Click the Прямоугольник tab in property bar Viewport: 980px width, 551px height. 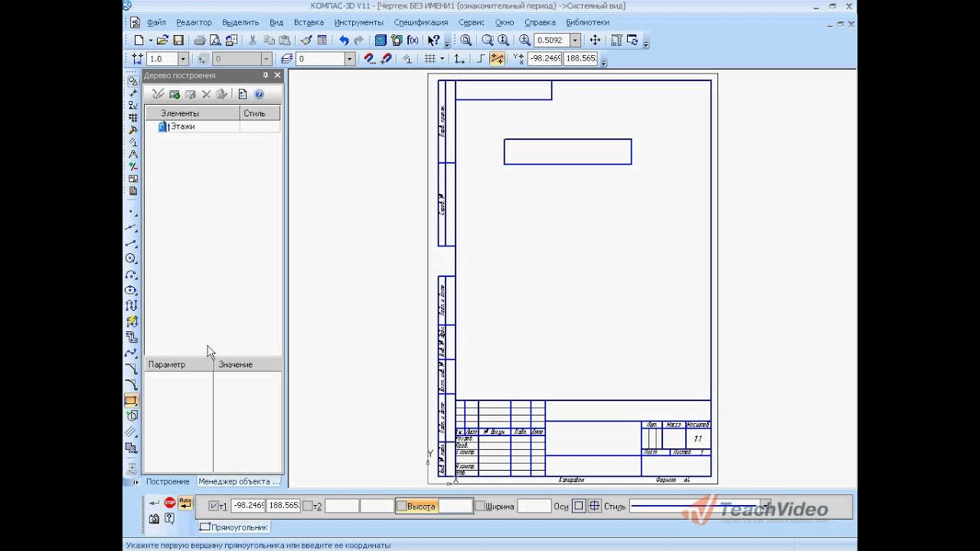[234, 527]
